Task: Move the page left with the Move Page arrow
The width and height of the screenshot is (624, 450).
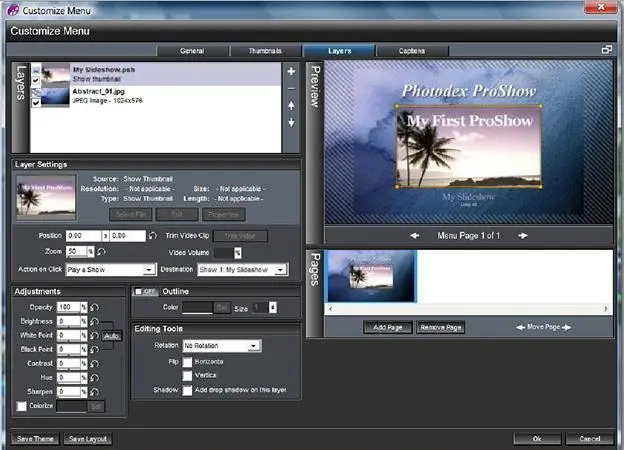Action: coord(521,327)
